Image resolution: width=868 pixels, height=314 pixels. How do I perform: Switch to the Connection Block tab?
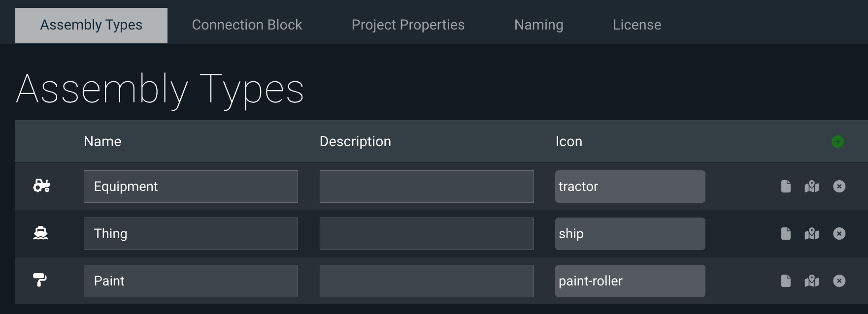pyautogui.click(x=247, y=25)
